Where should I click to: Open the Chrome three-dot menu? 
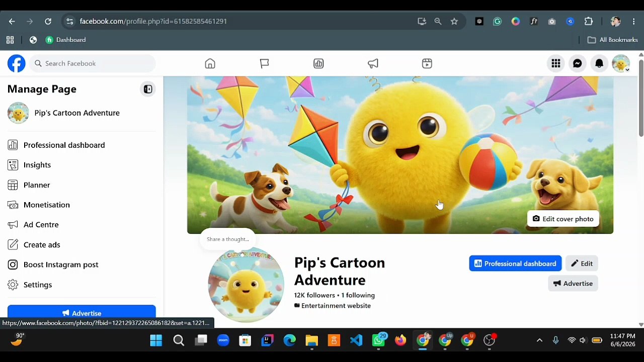click(634, 21)
